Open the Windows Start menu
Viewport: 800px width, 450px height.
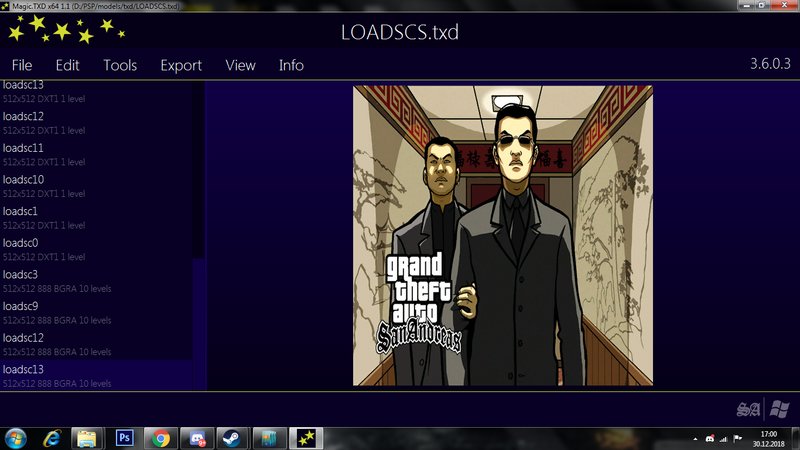point(16,438)
